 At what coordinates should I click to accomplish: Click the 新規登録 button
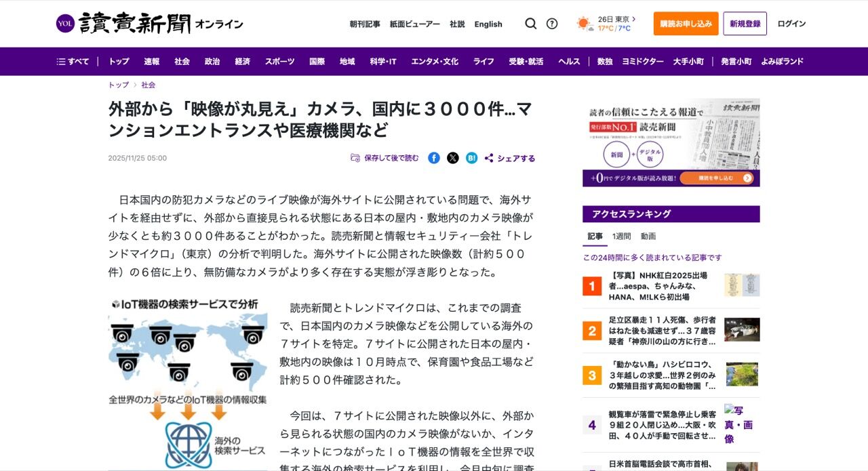click(745, 24)
